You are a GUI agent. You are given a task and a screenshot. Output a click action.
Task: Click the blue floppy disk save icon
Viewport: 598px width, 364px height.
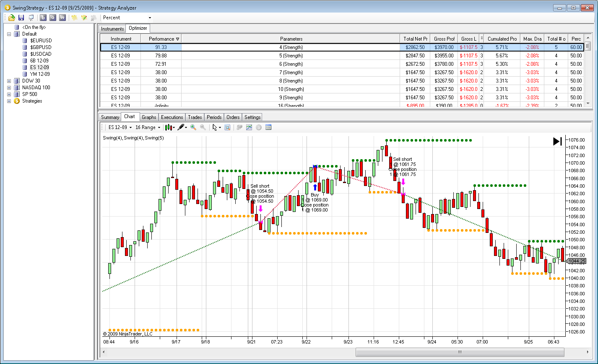tap(21, 18)
